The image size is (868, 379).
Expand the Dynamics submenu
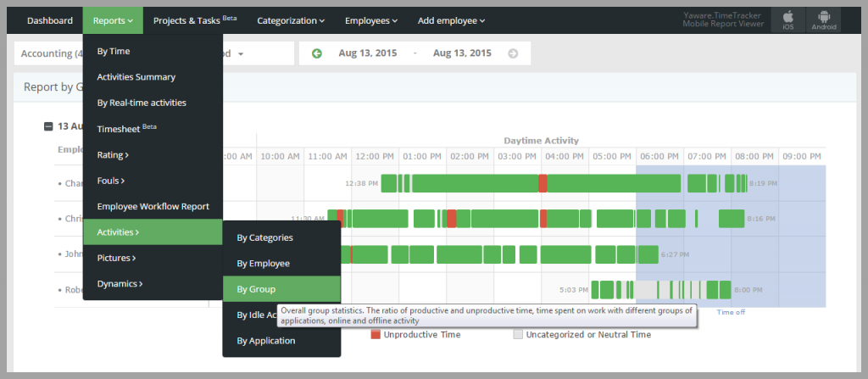(x=153, y=283)
